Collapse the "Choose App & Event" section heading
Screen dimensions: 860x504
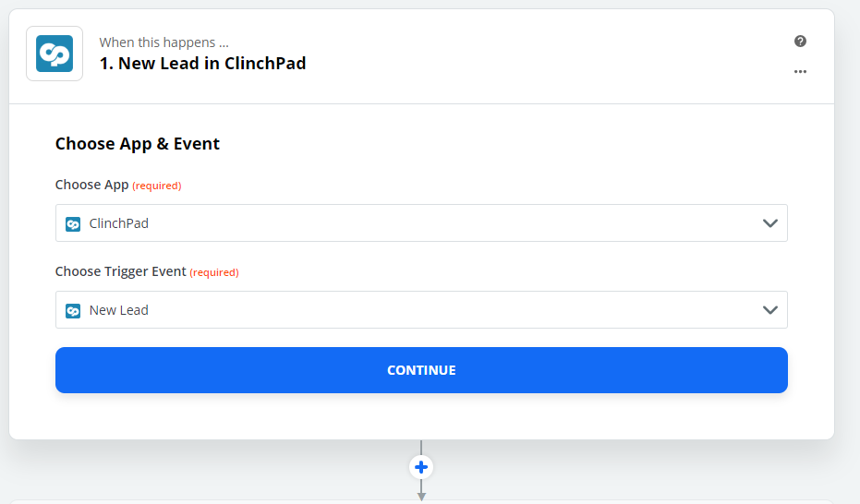(138, 144)
